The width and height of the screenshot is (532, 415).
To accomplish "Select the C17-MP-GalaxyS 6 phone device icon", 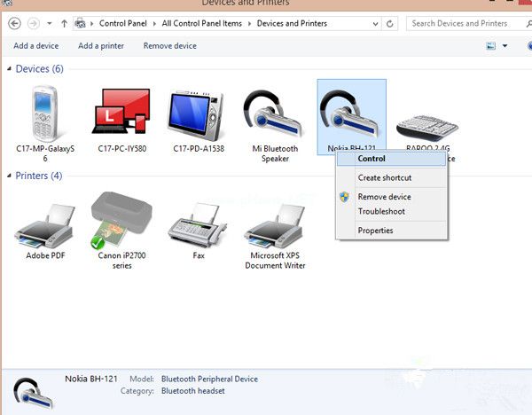I will pyautogui.click(x=45, y=114).
